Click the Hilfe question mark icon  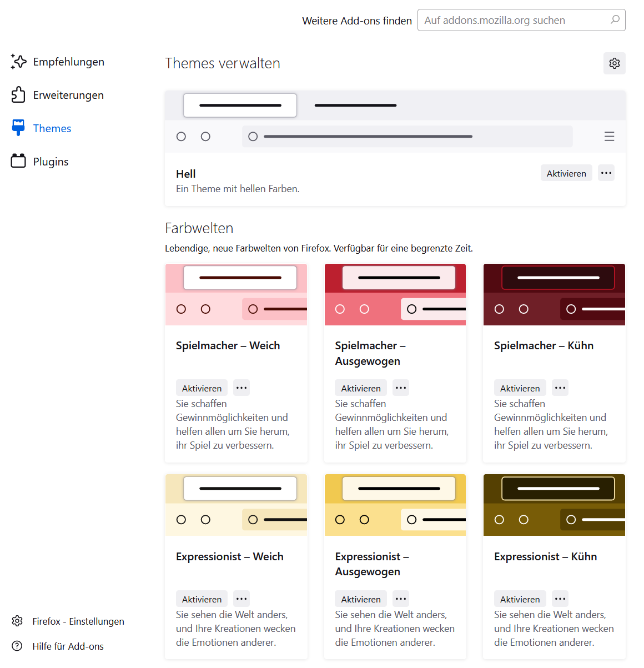click(17, 646)
